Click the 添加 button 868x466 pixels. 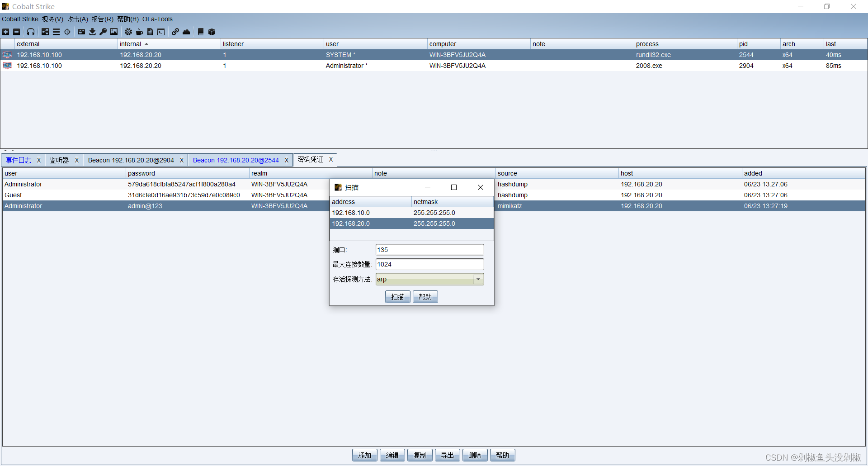click(x=365, y=455)
